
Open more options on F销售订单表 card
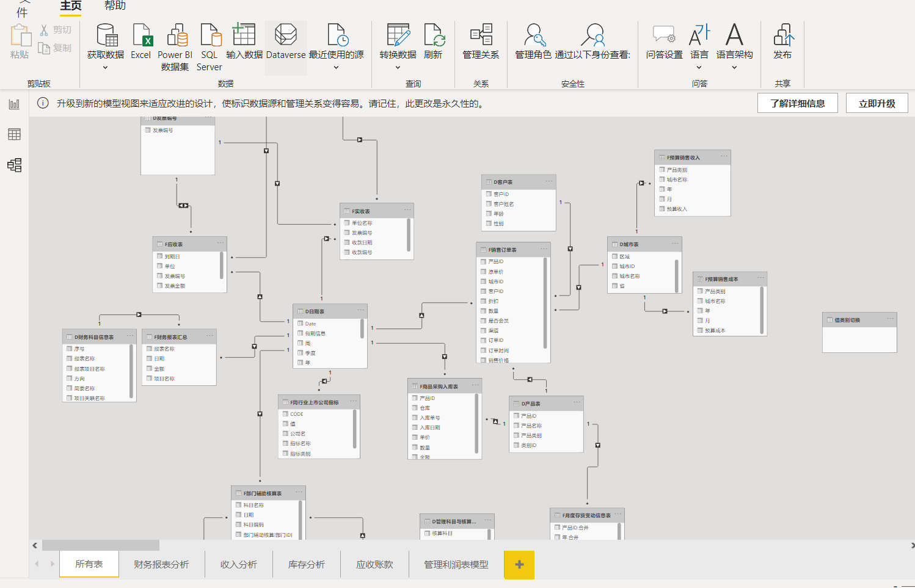pyautogui.click(x=544, y=249)
